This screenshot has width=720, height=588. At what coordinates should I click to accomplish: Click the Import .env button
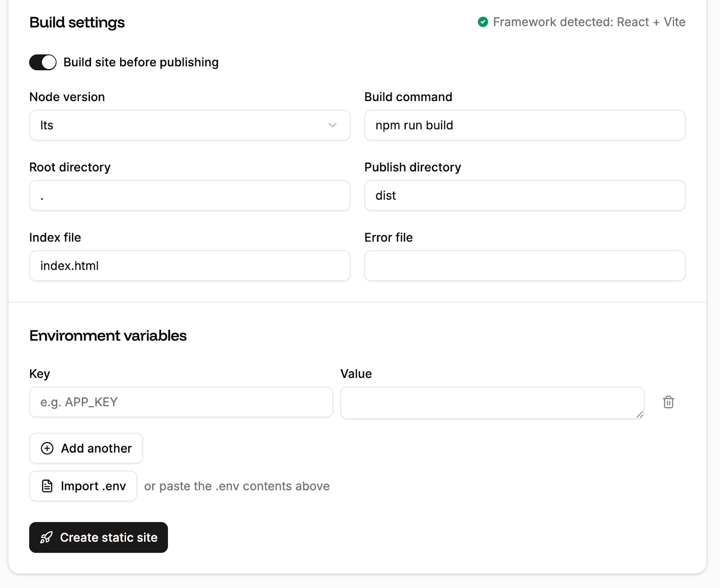tap(83, 486)
